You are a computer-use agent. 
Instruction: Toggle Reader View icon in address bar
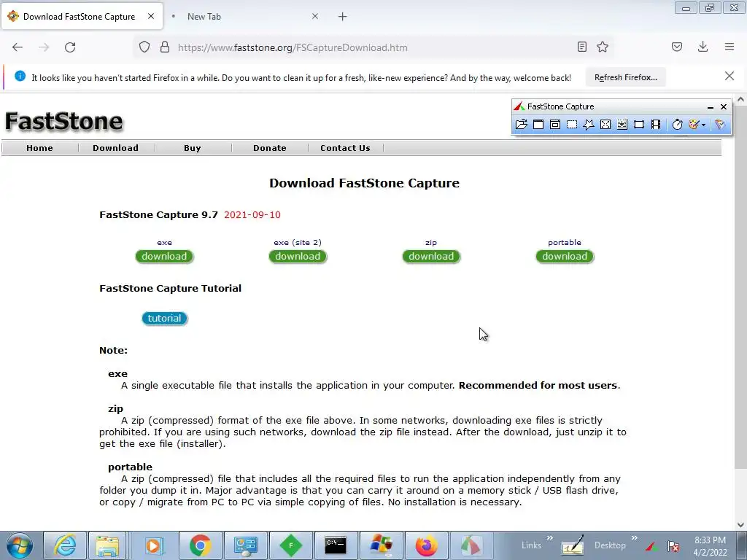(x=581, y=47)
